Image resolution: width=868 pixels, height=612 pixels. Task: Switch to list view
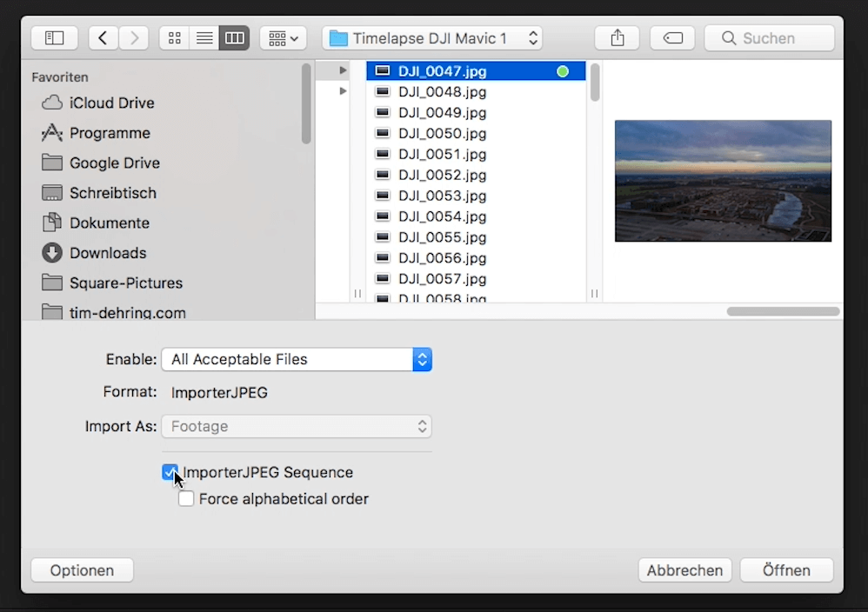tap(204, 38)
